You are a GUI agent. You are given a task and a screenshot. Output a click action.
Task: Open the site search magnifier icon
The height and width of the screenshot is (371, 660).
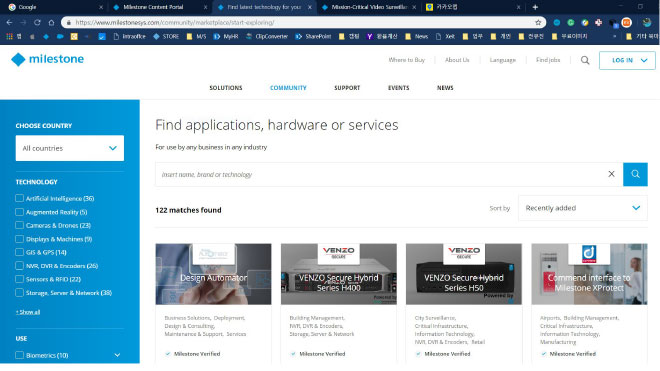[x=585, y=60]
